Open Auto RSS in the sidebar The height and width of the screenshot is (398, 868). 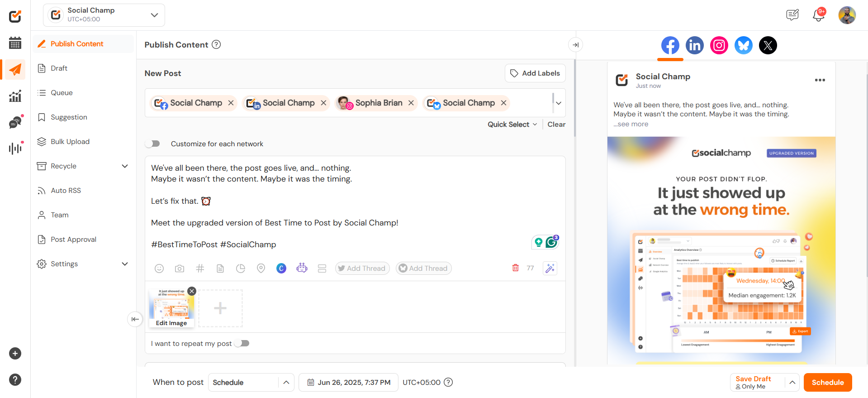point(84,191)
